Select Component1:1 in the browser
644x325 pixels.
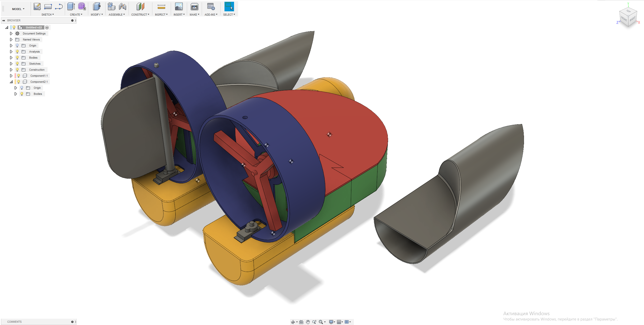pyautogui.click(x=39, y=76)
